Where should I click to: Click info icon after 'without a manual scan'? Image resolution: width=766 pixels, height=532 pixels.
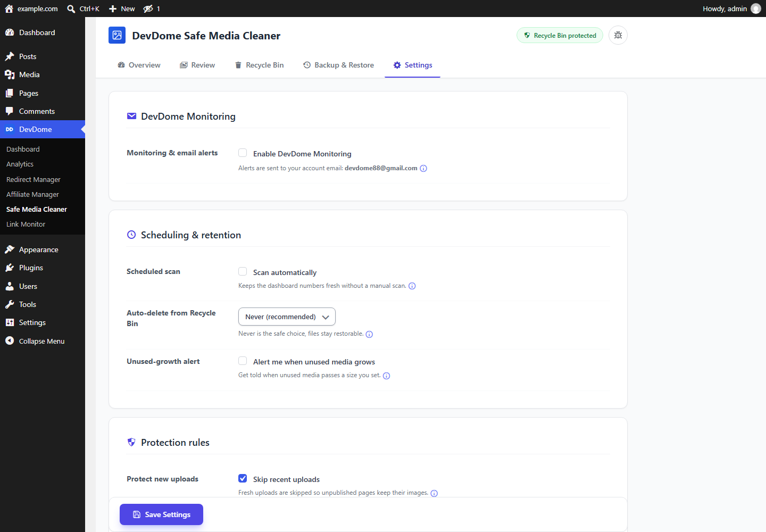coord(412,286)
